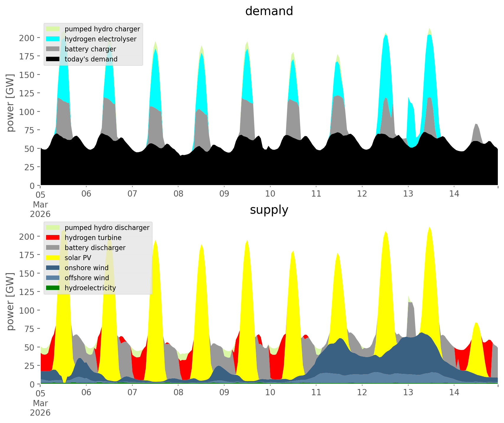Click the demand chart's power [GW] axis label
This screenshot has width=504, height=423.
coord(10,103)
